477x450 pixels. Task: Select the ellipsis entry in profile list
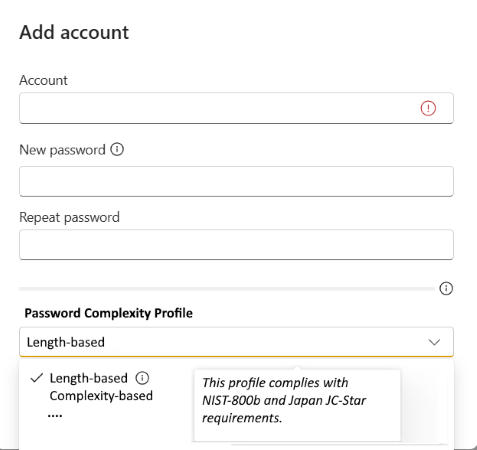tap(55, 415)
